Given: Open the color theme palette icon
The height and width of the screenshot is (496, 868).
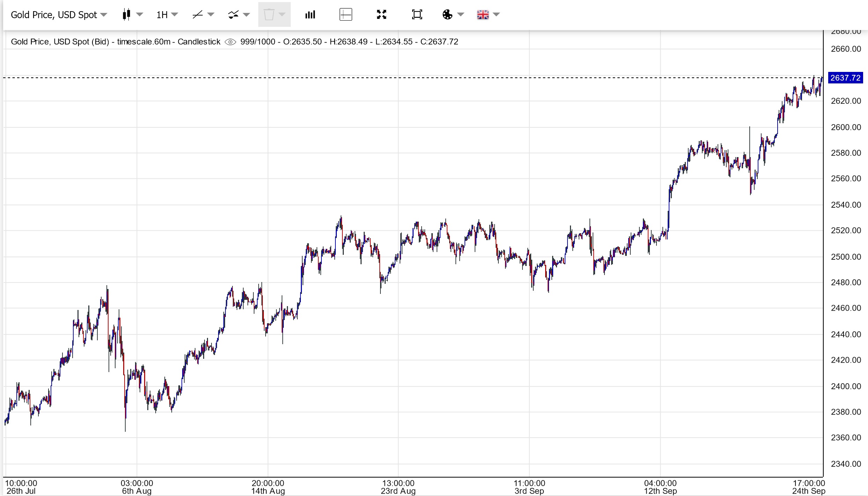Looking at the screenshot, I should (x=447, y=15).
